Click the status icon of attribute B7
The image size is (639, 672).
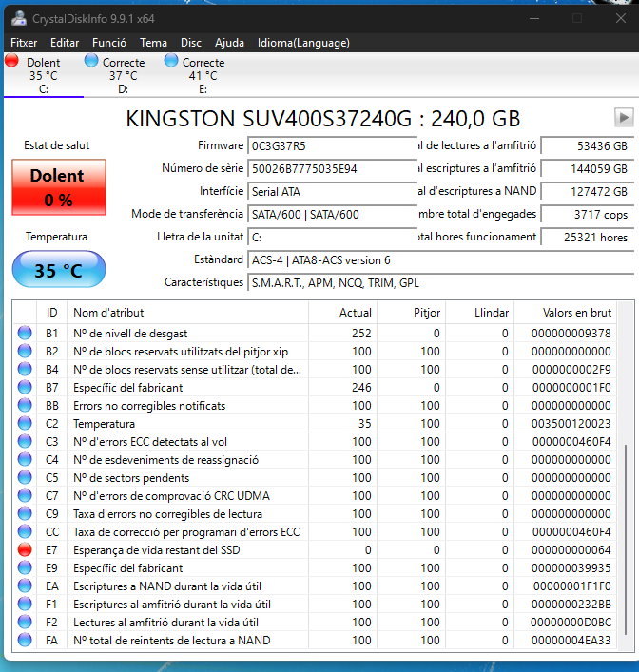[x=25, y=387]
